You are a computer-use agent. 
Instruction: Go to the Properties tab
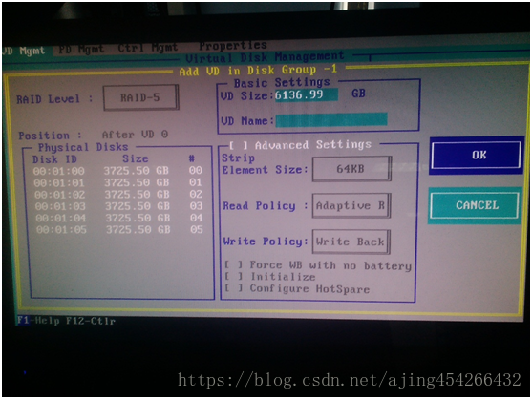pos(233,46)
